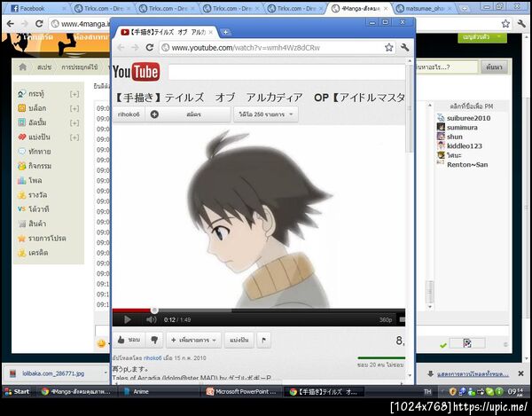Click user Renton~San to PM
Viewport: 532px width, 416px height.
point(467,165)
